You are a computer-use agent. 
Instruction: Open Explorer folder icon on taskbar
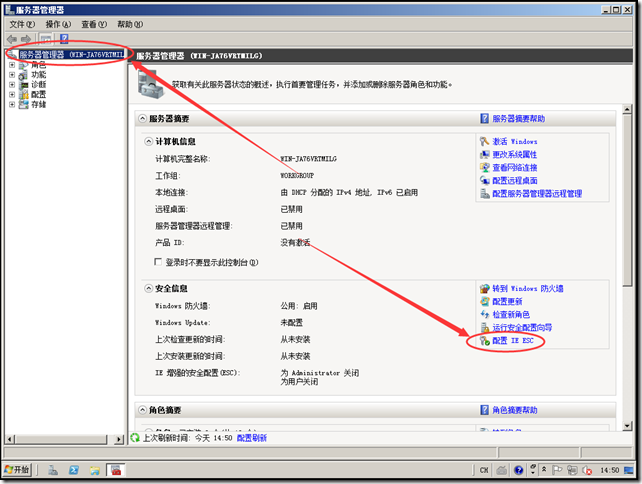[95, 470]
